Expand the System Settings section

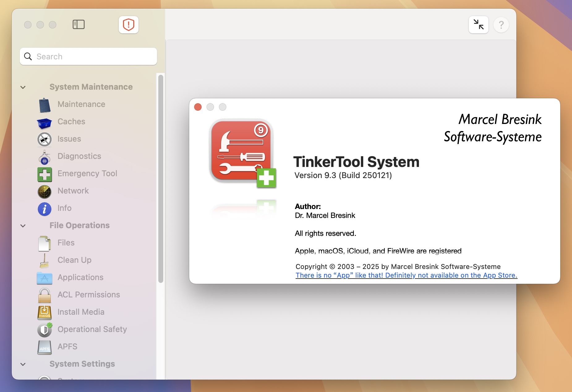tap(23, 364)
